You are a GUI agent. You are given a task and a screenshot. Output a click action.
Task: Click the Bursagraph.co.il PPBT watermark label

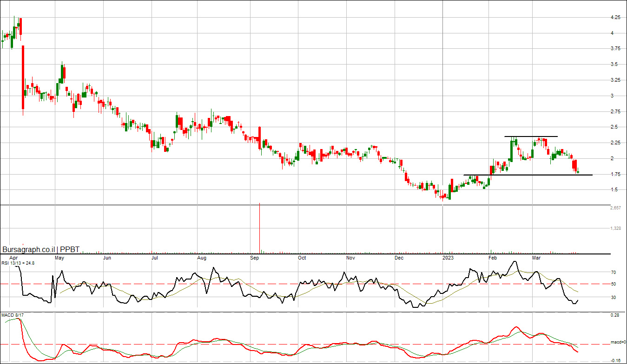pyautogui.click(x=40, y=249)
